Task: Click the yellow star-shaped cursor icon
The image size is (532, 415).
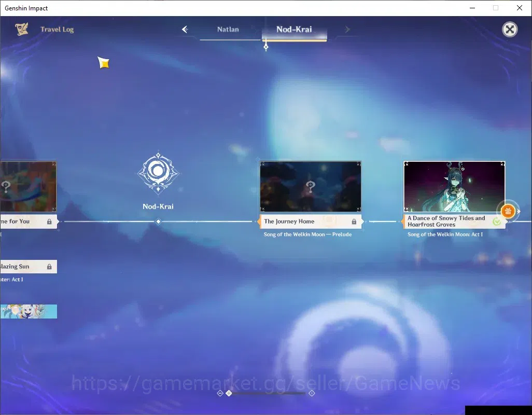Action: 104,63
